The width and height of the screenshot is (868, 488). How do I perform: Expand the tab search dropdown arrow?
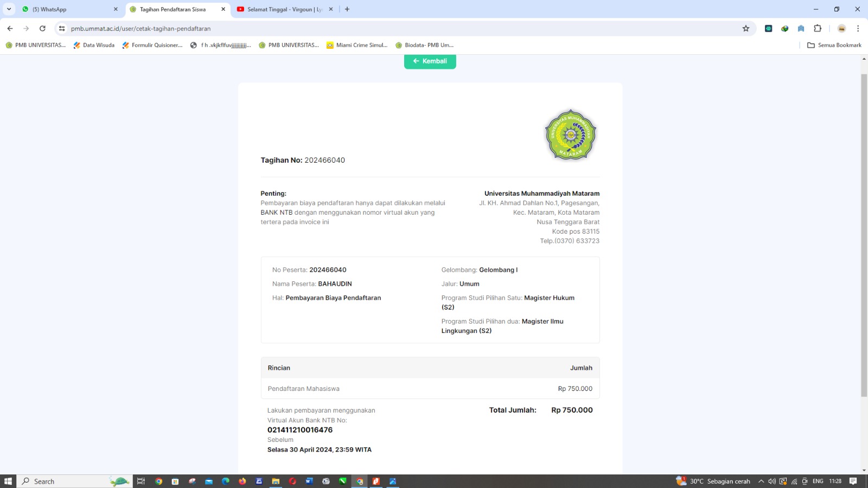click(9, 9)
